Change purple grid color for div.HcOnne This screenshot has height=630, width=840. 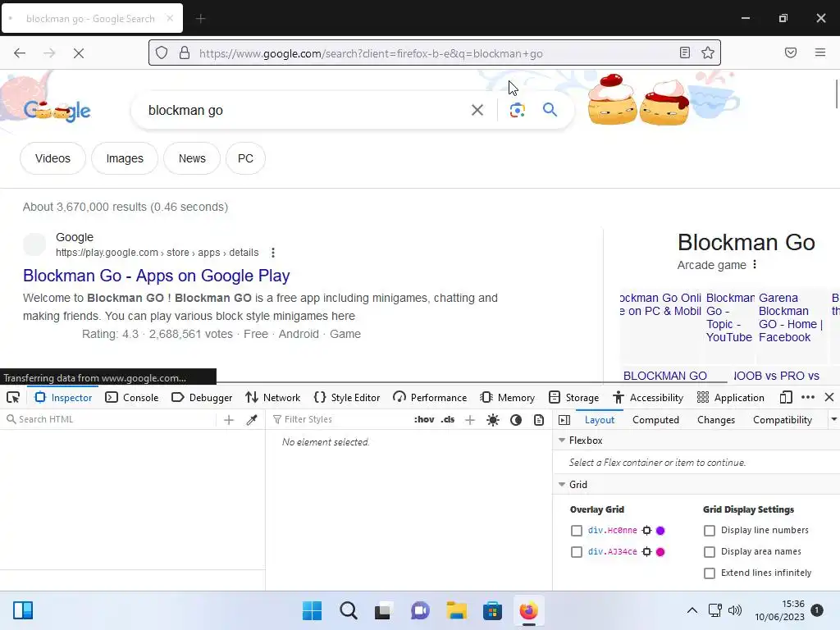coord(660,531)
